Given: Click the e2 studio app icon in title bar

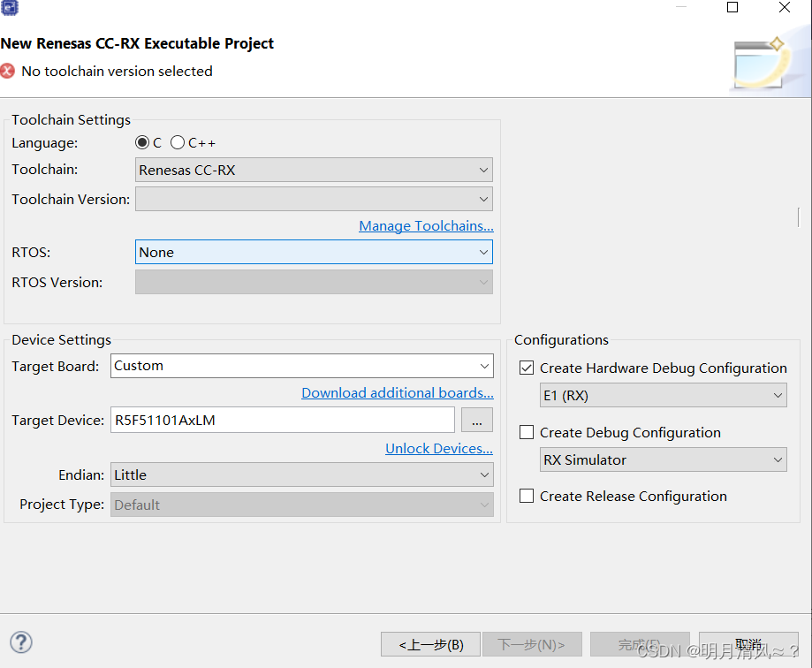Looking at the screenshot, I should pos(10,7).
